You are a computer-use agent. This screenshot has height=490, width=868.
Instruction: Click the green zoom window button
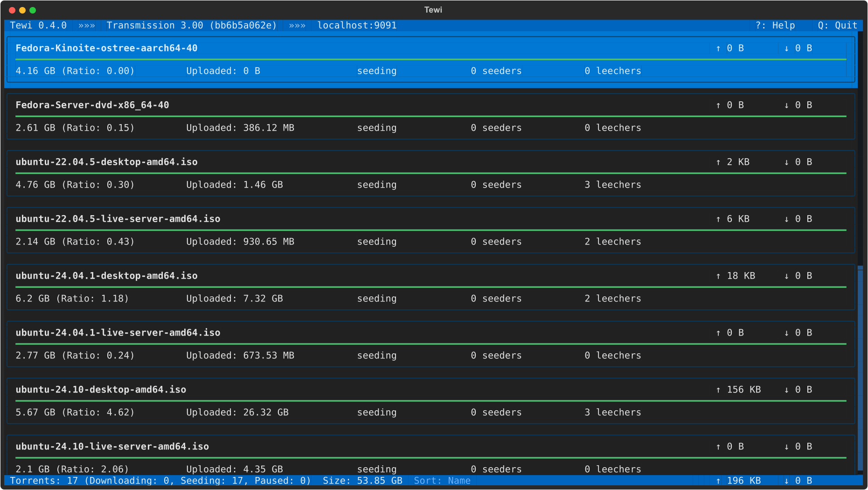33,10
